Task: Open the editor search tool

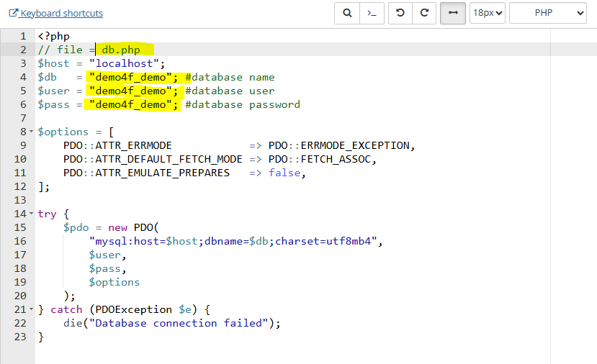Action: pos(347,13)
